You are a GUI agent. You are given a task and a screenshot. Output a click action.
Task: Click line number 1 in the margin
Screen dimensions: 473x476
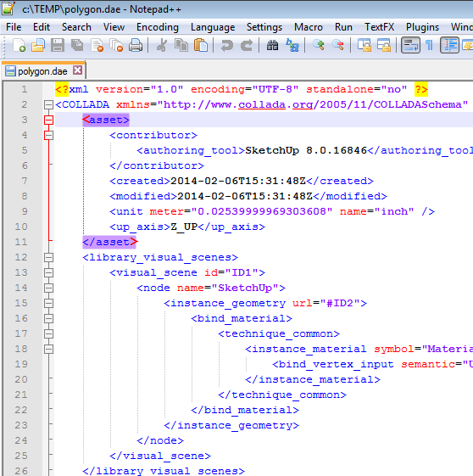coord(25,89)
